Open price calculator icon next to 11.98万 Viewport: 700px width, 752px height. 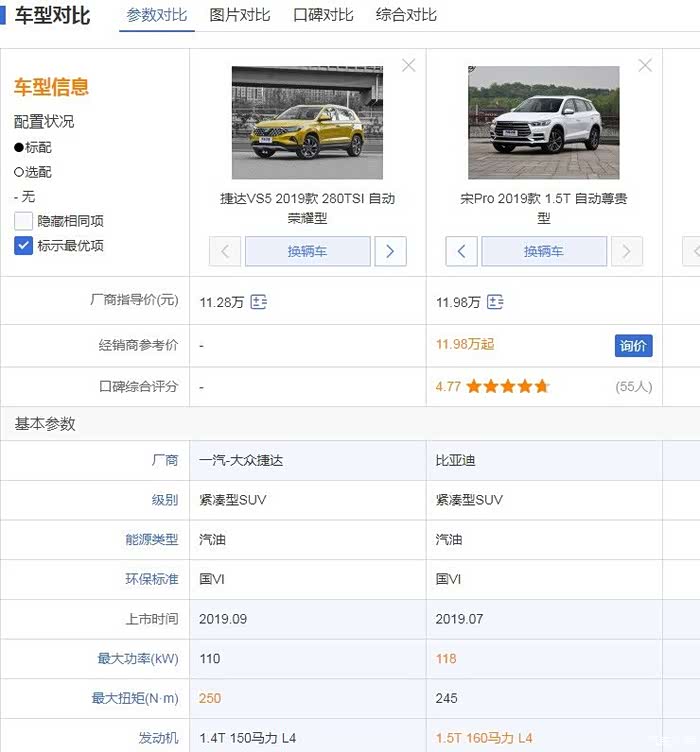point(495,302)
